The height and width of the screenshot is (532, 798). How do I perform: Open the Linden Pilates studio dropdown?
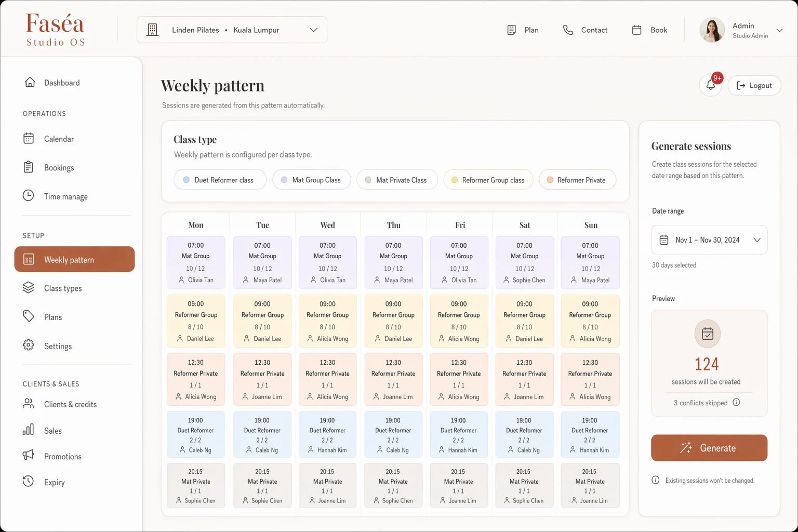(x=232, y=30)
